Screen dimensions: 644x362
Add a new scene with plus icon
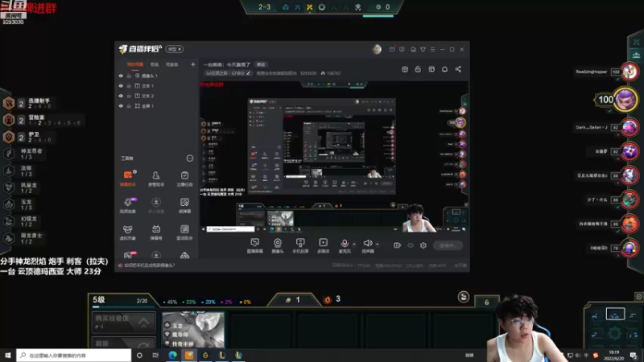(x=193, y=64)
